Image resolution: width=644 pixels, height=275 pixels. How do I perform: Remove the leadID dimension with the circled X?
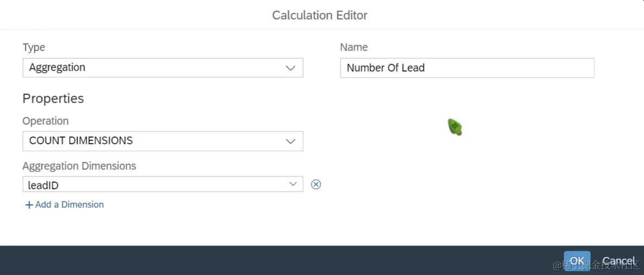[315, 184]
